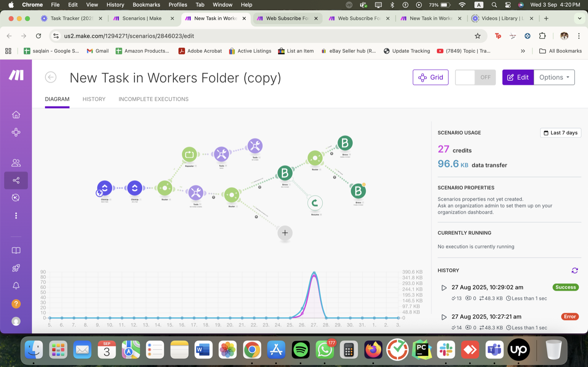
Task: Click the chart peak at day 27
Action: click(x=314, y=273)
